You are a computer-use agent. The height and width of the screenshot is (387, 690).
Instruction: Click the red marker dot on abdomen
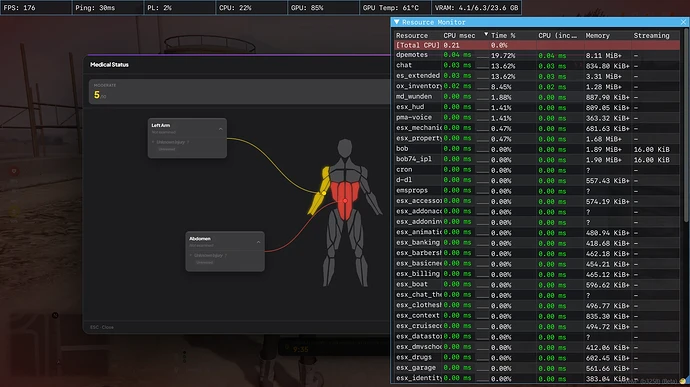click(x=345, y=201)
